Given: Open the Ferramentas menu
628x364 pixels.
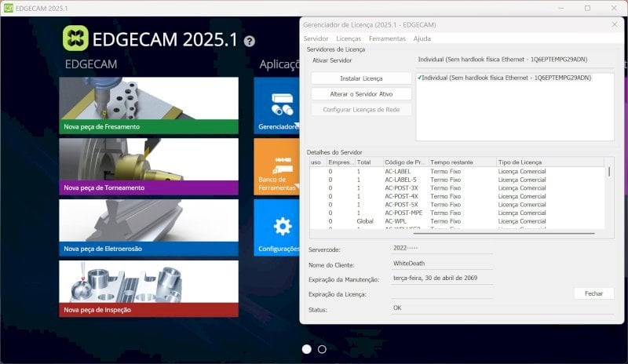Looking at the screenshot, I should 387,38.
